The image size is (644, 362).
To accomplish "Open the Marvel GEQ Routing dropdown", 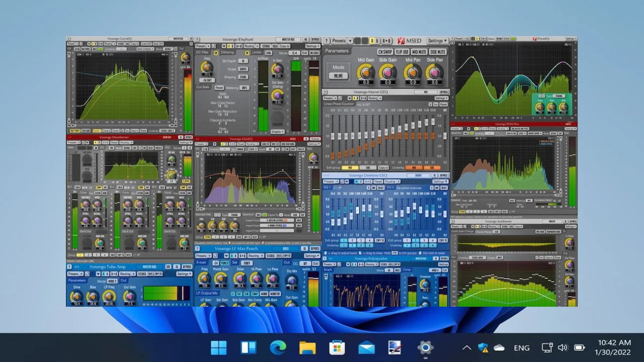I will (375, 98).
